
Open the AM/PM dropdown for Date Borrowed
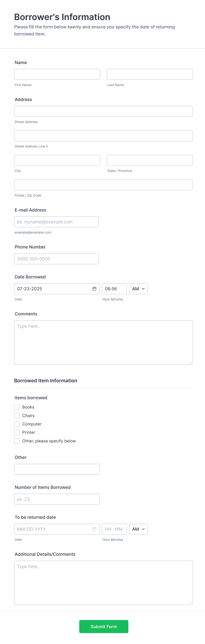pos(138,289)
